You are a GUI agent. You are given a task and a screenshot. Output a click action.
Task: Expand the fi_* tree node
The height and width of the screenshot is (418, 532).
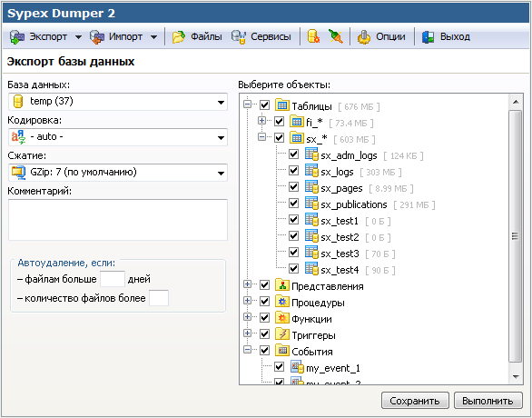pos(262,120)
